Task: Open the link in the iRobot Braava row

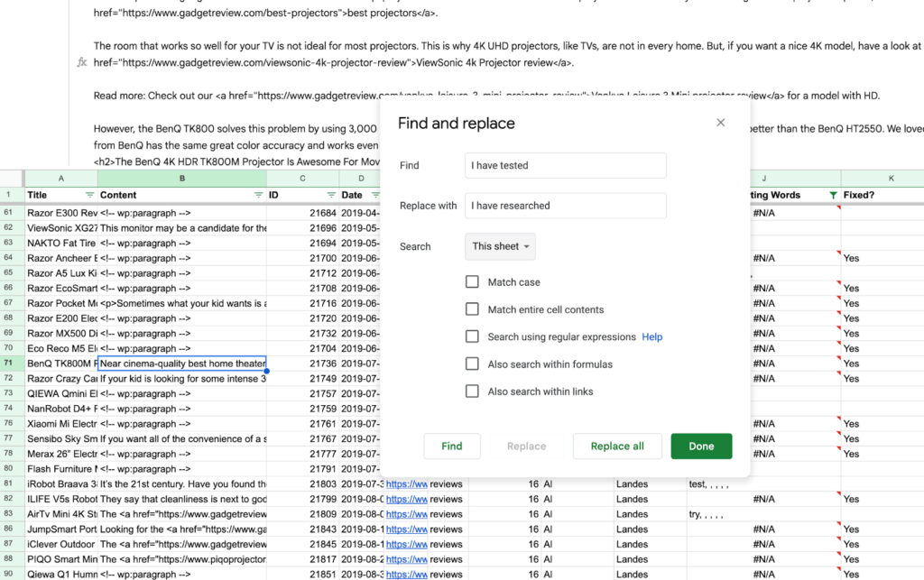Action: pyautogui.click(x=407, y=484)
